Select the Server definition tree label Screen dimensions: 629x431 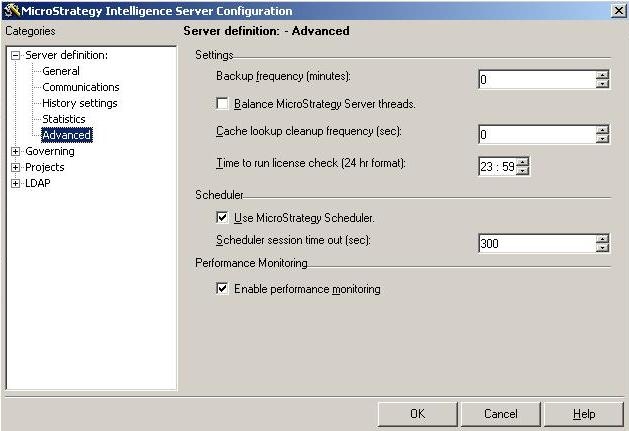tap(67, 55)
